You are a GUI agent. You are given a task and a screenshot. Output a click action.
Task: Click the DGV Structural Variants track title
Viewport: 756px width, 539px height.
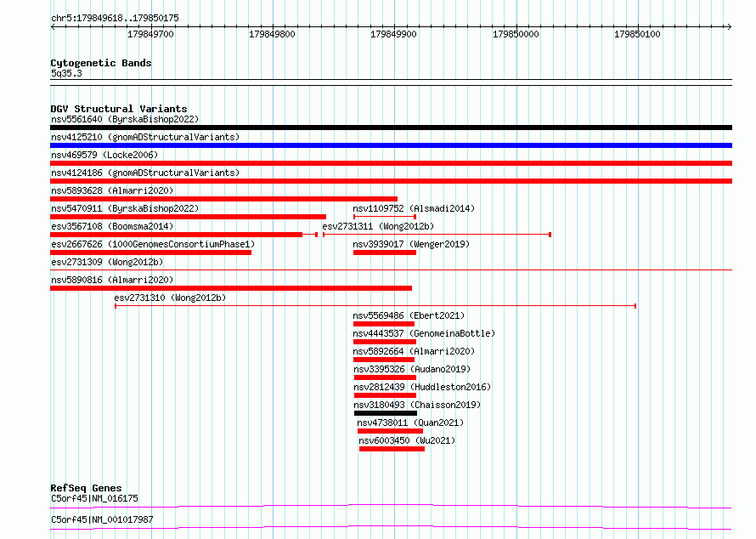tap(119, 109)
